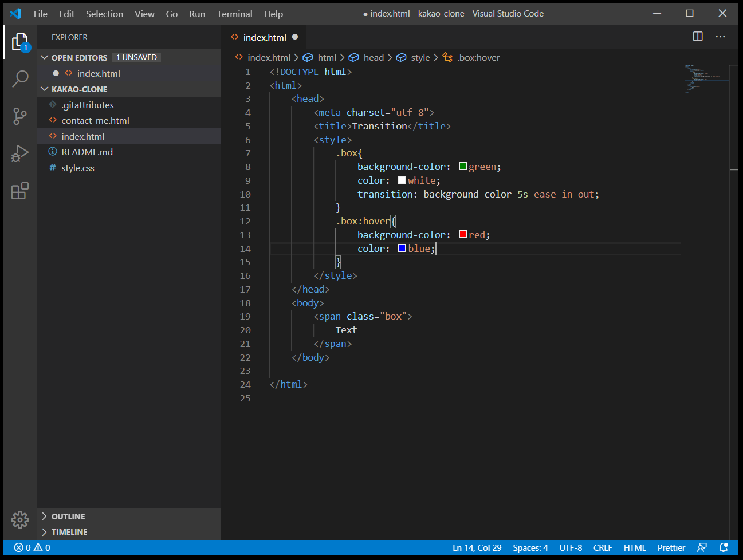Click the errors and warnings status indicator
The height and width of the screenshot is (560, 743).
[32, 548]
